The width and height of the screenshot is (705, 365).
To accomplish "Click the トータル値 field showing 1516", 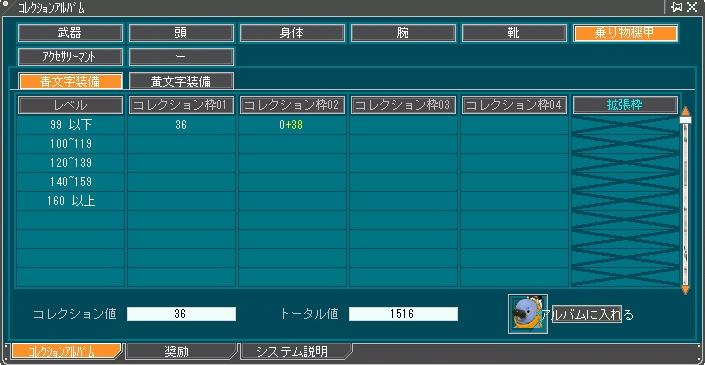I will click(x=403, y=314).
